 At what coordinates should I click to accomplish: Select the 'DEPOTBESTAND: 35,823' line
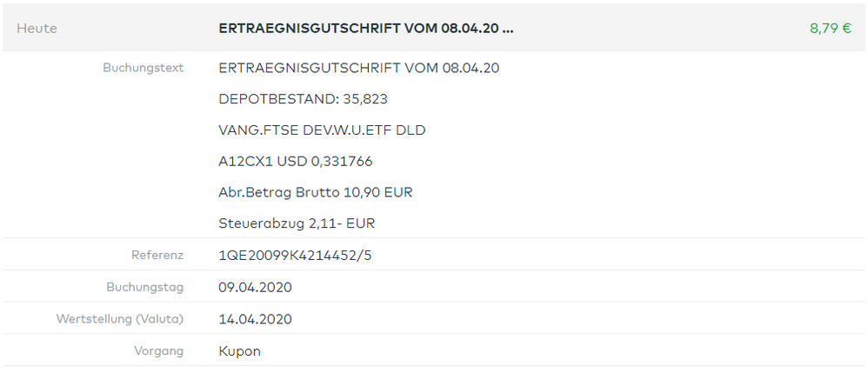click(x=303, y=99)
